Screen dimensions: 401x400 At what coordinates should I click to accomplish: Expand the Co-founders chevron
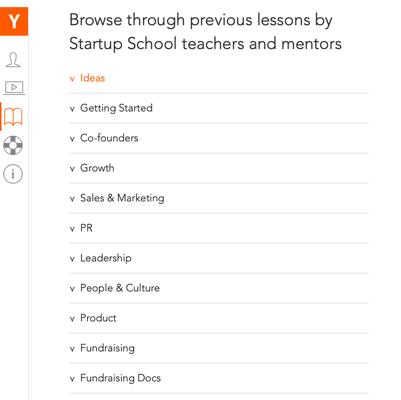coord(72,139)
